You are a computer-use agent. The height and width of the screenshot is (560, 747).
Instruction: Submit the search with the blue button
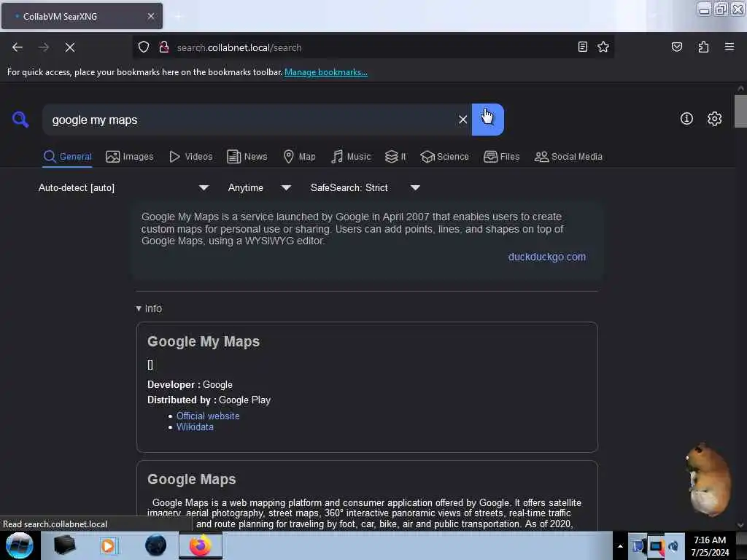coord(488,120)
